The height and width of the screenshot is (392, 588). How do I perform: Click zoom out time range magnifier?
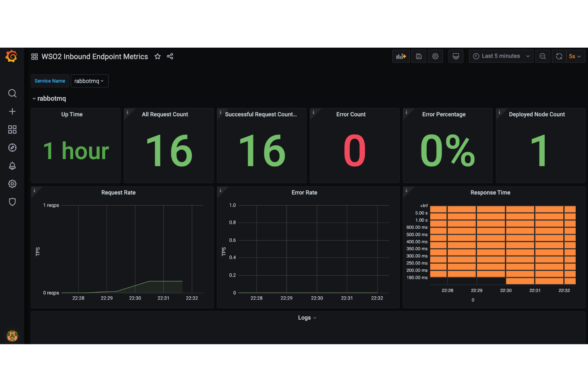[543, 56]
